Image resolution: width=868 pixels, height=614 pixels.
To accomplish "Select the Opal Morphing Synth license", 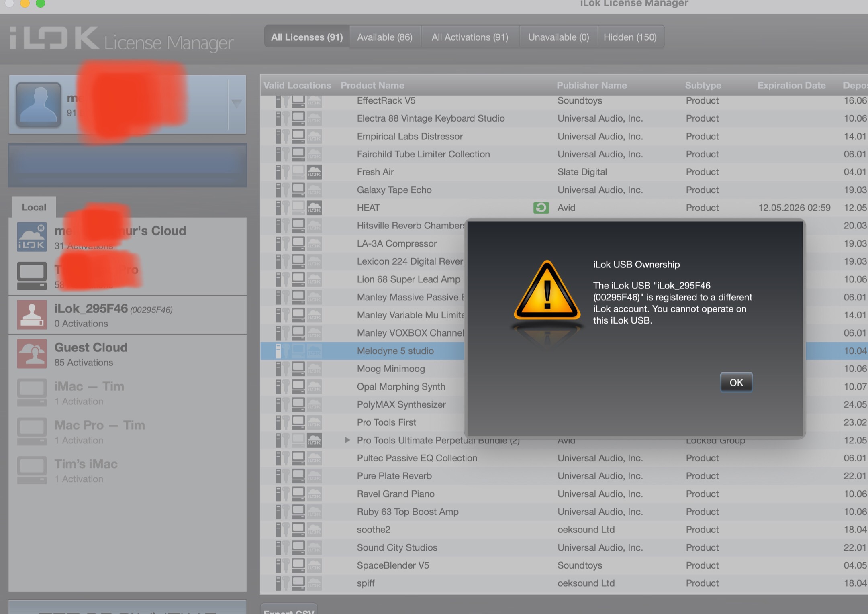I will (x=401, y=386).
